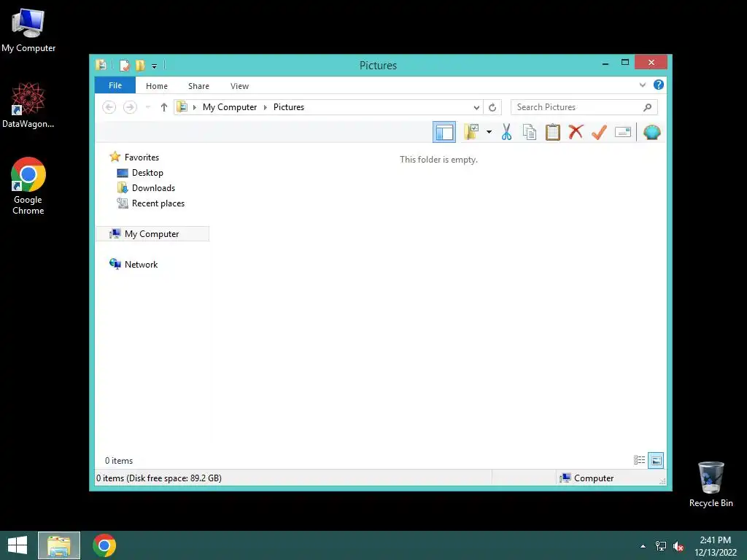Image resolution: width=747 pixels, height=560 pixels.
Task: Open the Home ribbon tab
Action: (157, 86)
